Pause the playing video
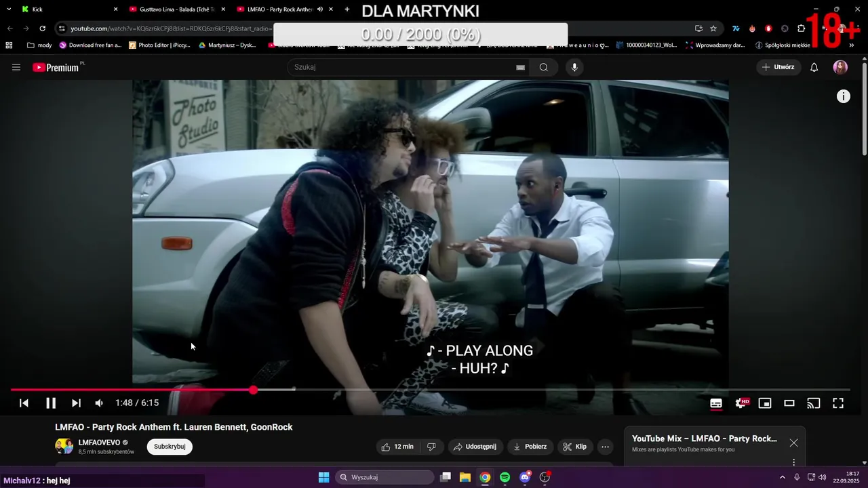Viewport: 868px width, 488px height. [x=51, y=403]
